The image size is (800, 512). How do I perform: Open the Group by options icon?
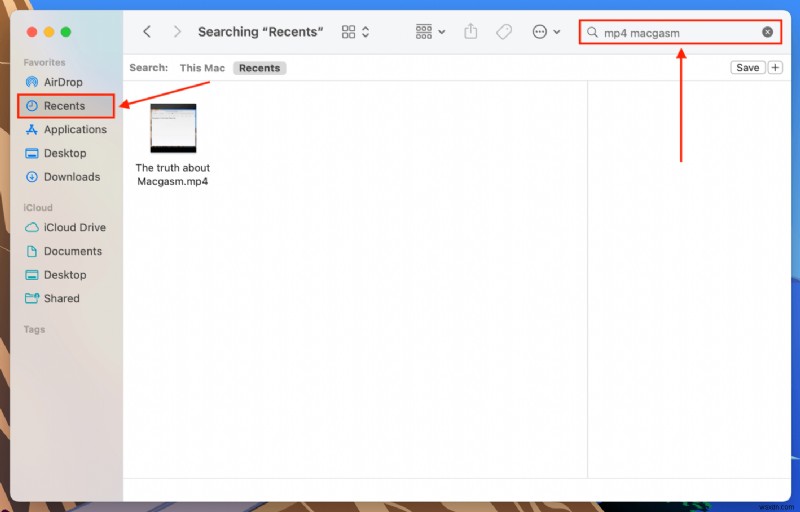423,32
